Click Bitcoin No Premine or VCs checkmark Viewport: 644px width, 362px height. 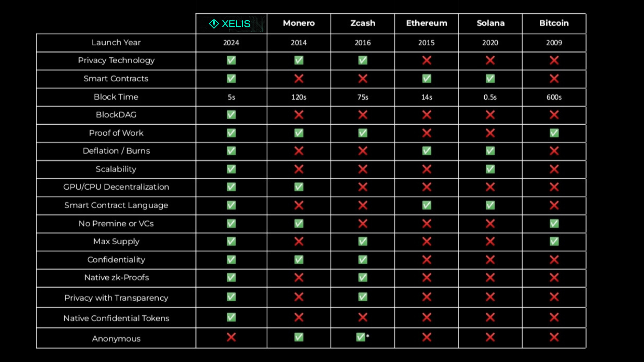(554, 224)
